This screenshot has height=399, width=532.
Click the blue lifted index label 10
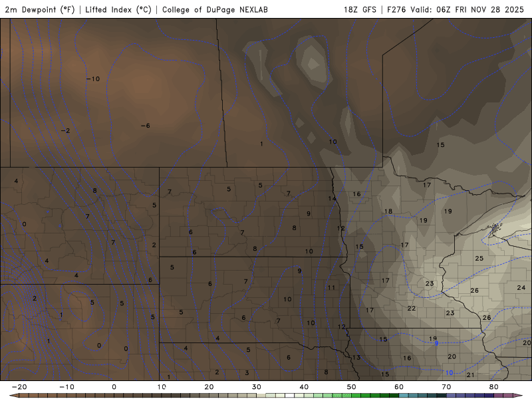pos(449,373)
